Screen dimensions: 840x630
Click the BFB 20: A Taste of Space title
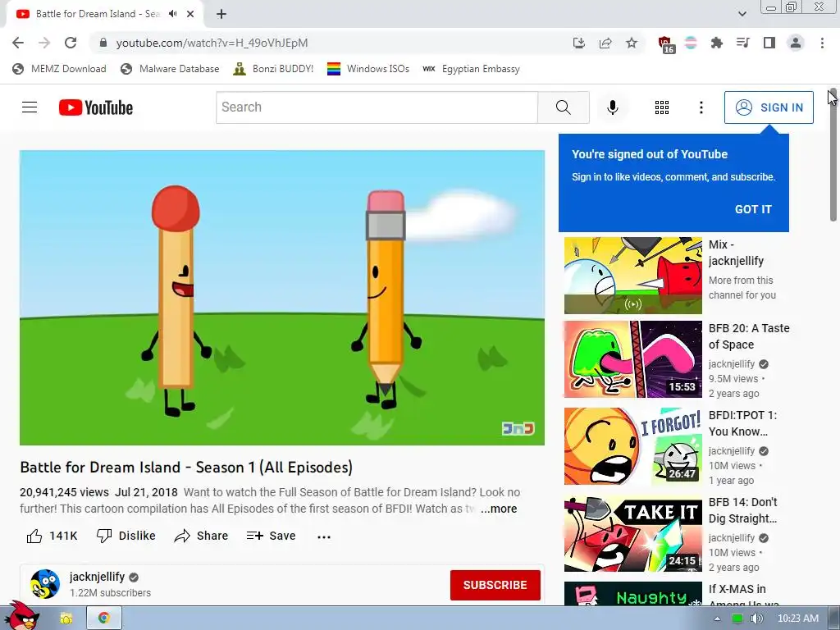(749, 336)
